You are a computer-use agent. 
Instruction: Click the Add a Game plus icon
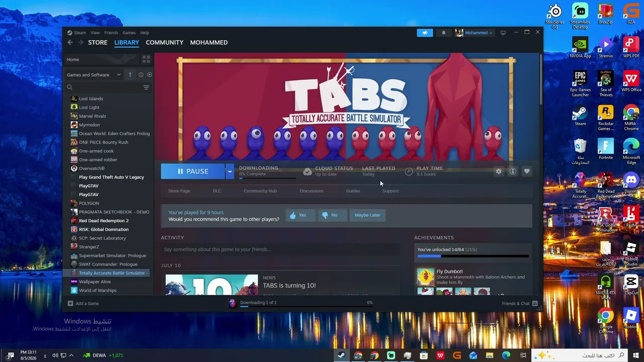(70, 304)
